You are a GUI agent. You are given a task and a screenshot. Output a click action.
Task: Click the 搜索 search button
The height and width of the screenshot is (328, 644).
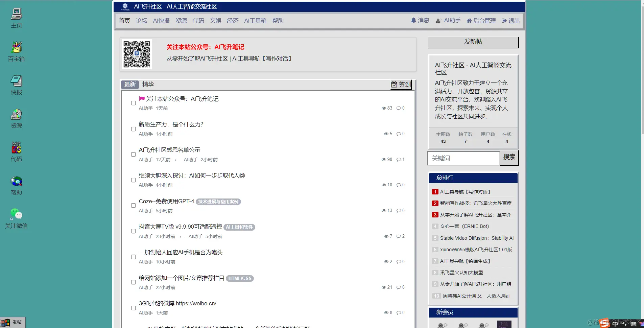(509, 158)
